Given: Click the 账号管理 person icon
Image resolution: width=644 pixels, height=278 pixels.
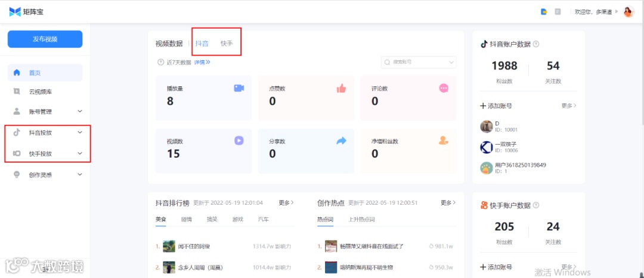Looking at the screenshot, I should (x=17, y=111).
